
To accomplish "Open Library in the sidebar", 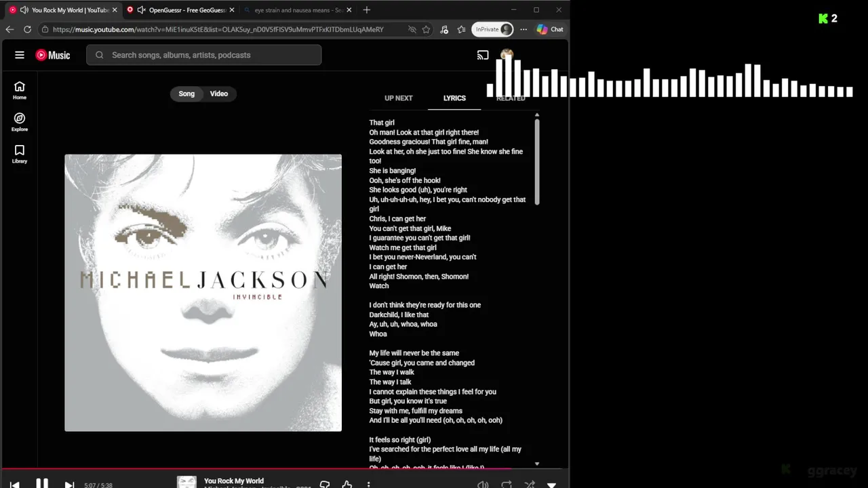I will pos(20,154).
